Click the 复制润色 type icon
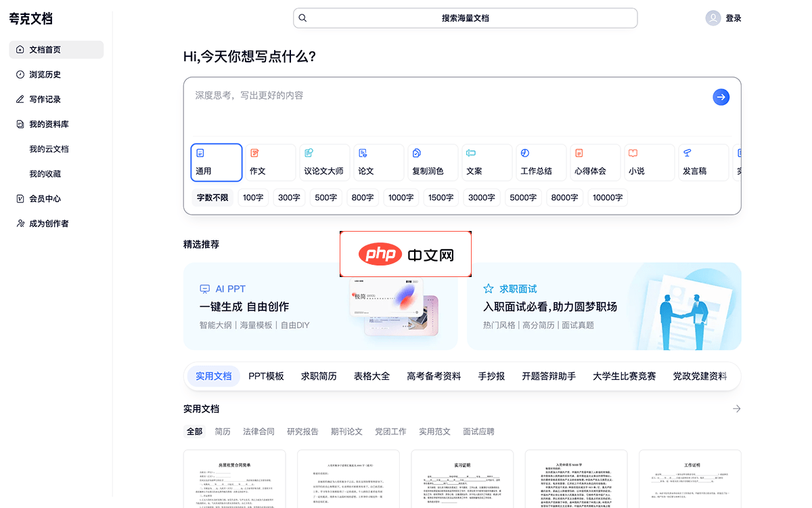 point(417,153)
